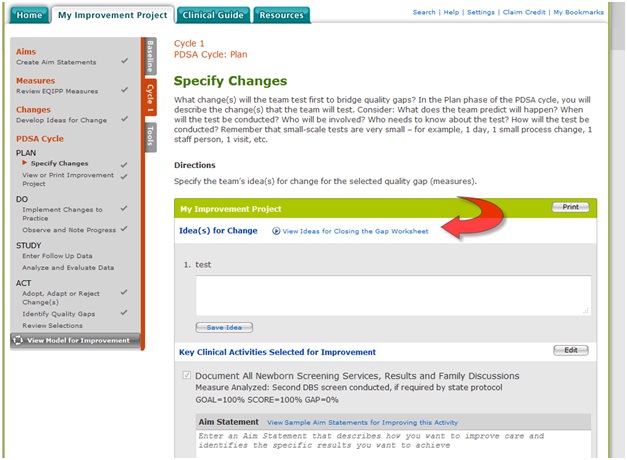This screenshot has height=460, width=627.
Task: Click the Save Idea button
Action: pyautogui.click(x=224, y=327)
